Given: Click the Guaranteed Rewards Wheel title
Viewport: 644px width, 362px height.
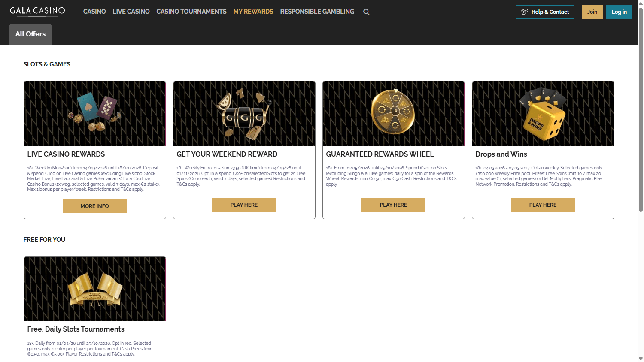Looking at the screenshot, I should [x=380, y=154].
